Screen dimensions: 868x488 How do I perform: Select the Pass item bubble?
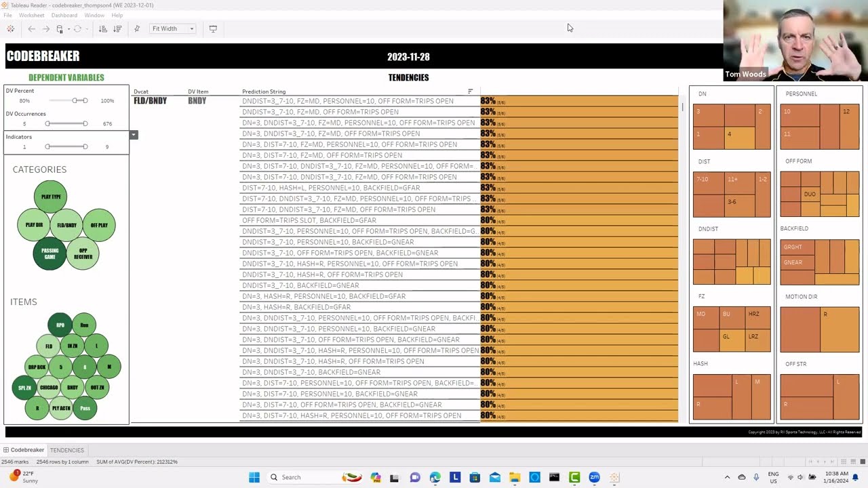coord(85,408)
